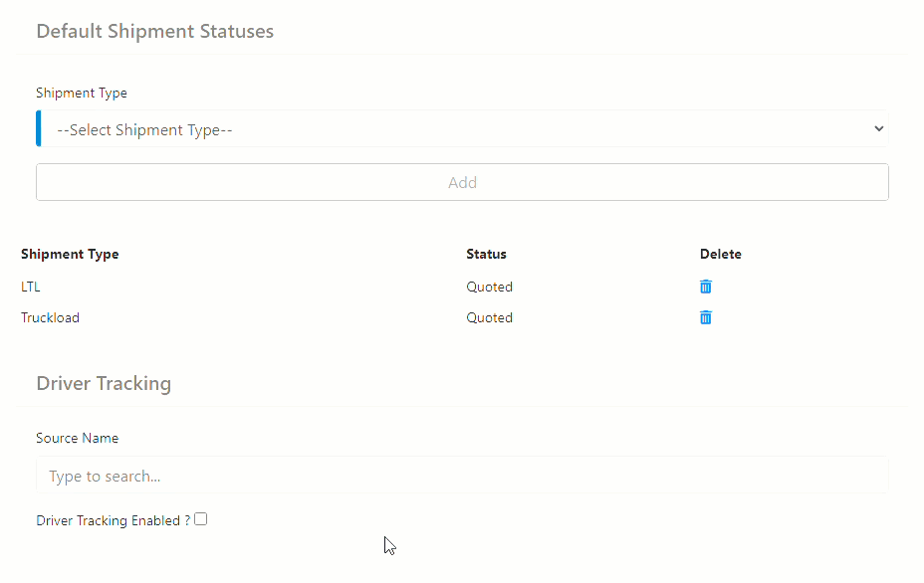Click the Driver Tracking section heading
The height and width of the screenshot is (583, 924).
pos(104,383)
